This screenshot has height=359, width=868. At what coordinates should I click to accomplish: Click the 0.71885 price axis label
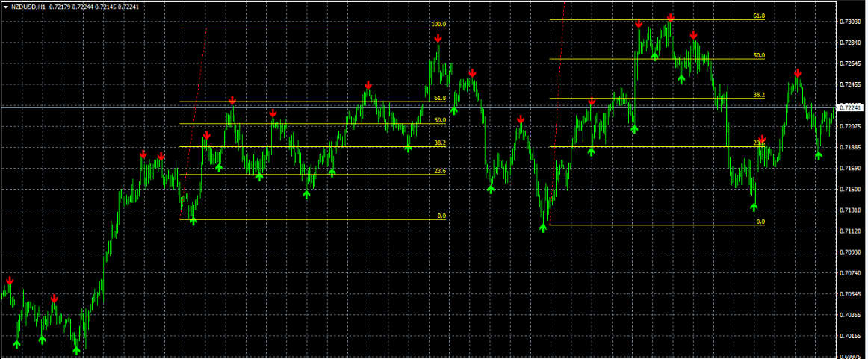850,148
